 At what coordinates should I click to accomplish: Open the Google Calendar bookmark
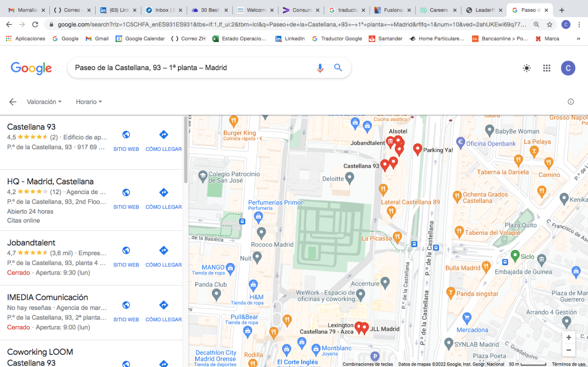point(140,39)
